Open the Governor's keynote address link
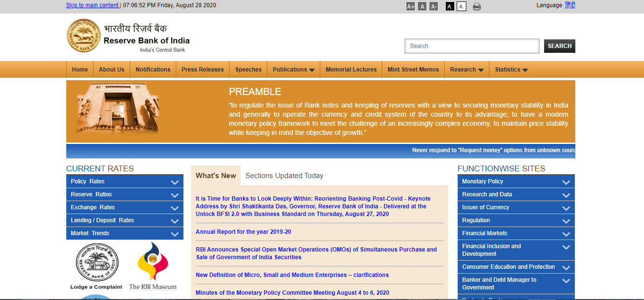644x300 pixels. (313, 206)
